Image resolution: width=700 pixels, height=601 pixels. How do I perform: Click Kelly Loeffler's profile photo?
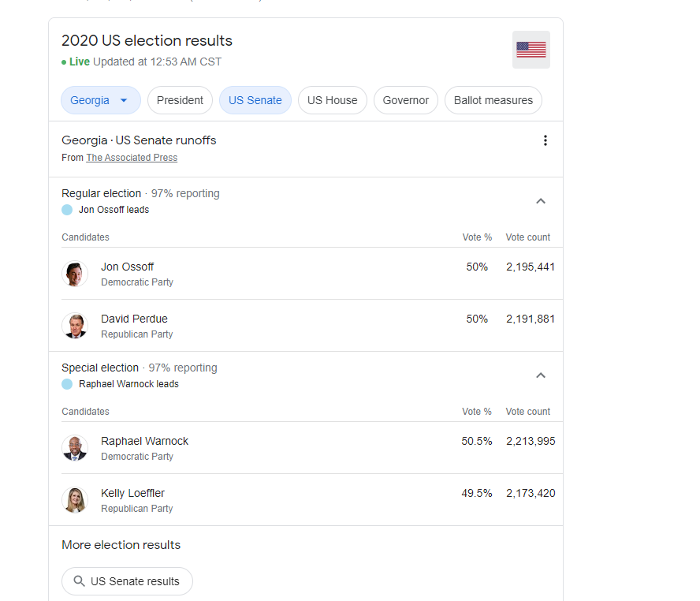click(x=75, y=500)
